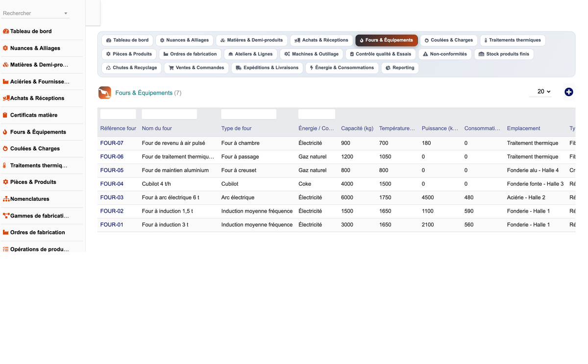This screenshot has width=588, height=364.
Task: Sort by the Emplacement column header
Action: pos(524,128)
